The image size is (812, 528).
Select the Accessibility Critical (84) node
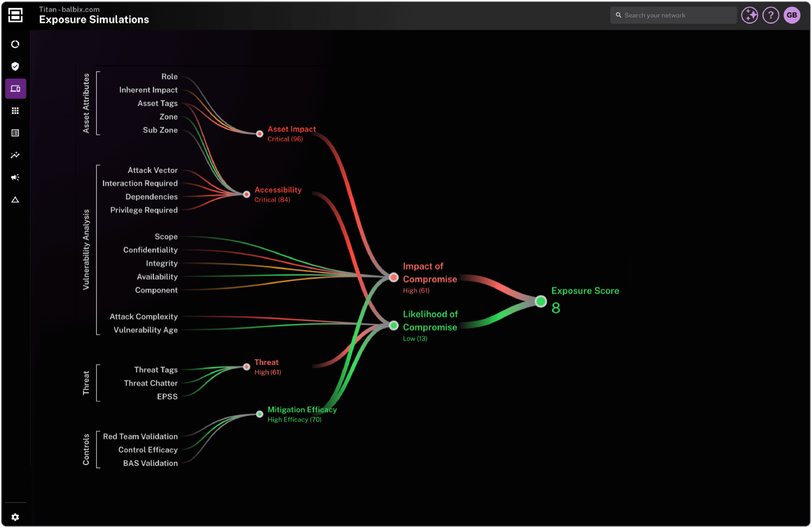(x=246, y=194)
